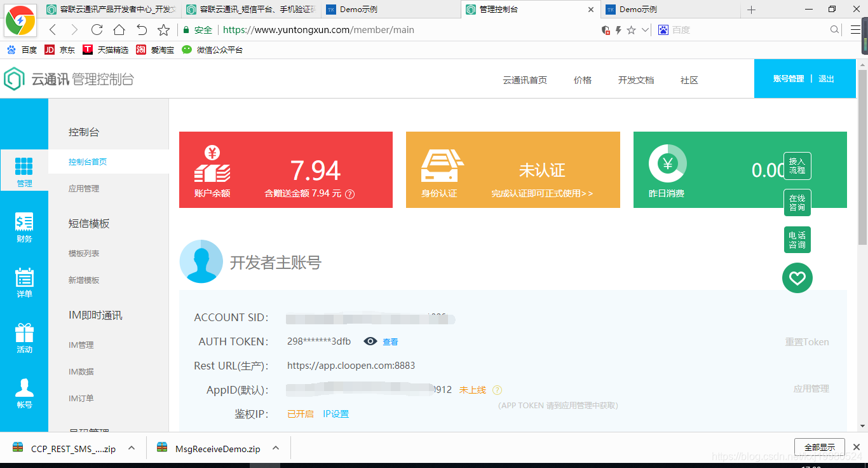Viewport: 868px width, 468px height.
Task: Click 账号管理 in the header
Action: pos(789,79)
